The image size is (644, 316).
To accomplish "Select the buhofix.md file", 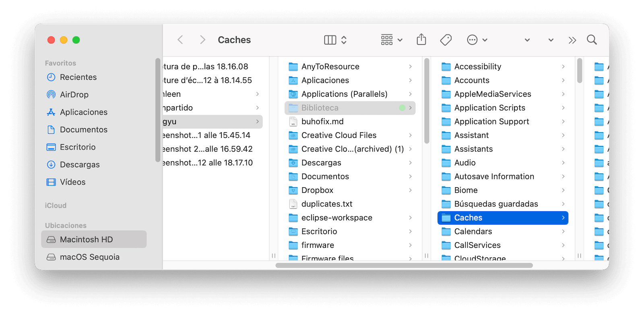I will click(322, 122).
